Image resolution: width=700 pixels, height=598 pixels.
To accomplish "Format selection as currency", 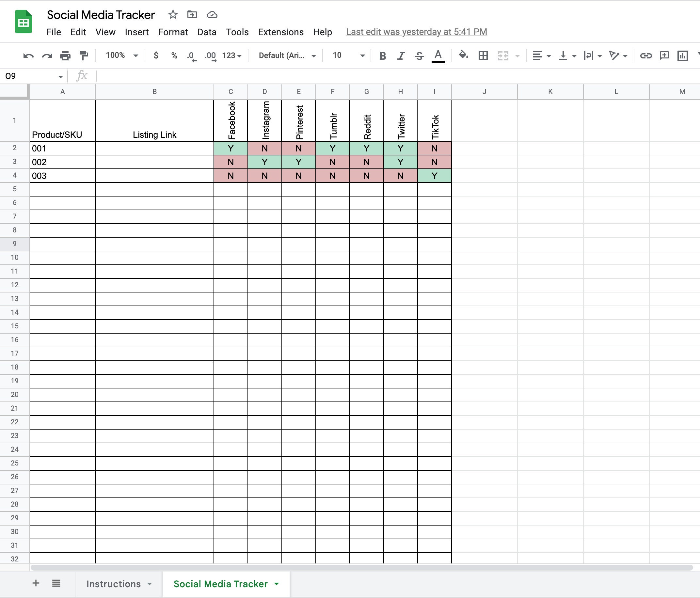I will point(156,56).
